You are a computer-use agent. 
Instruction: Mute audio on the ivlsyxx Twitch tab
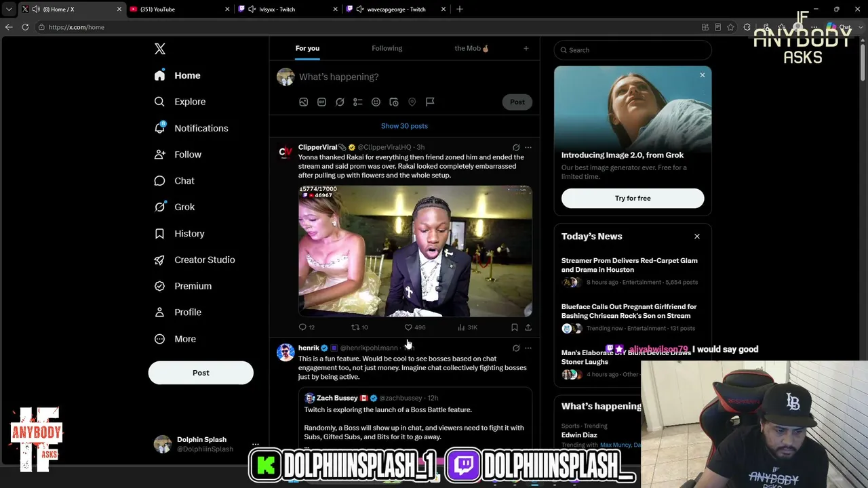coord(252,9)
